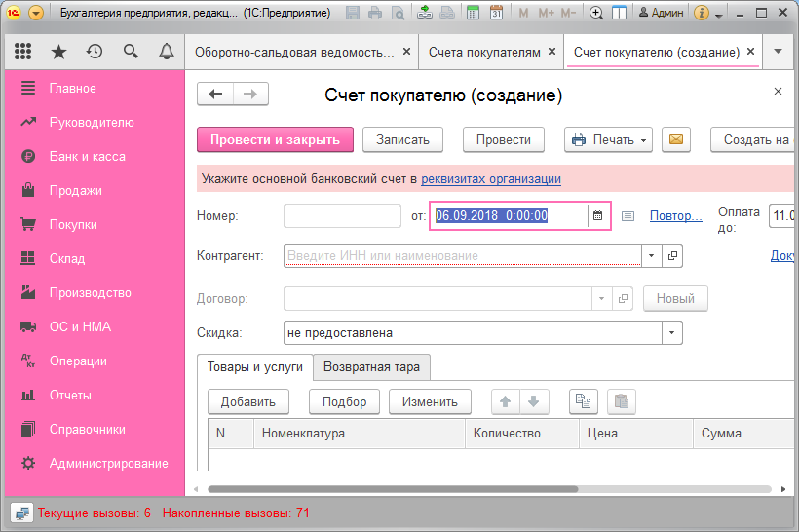The width and height of the screenshot is (799, 532).
Task: Open the Банк и касса section
Action: [95, 157]
